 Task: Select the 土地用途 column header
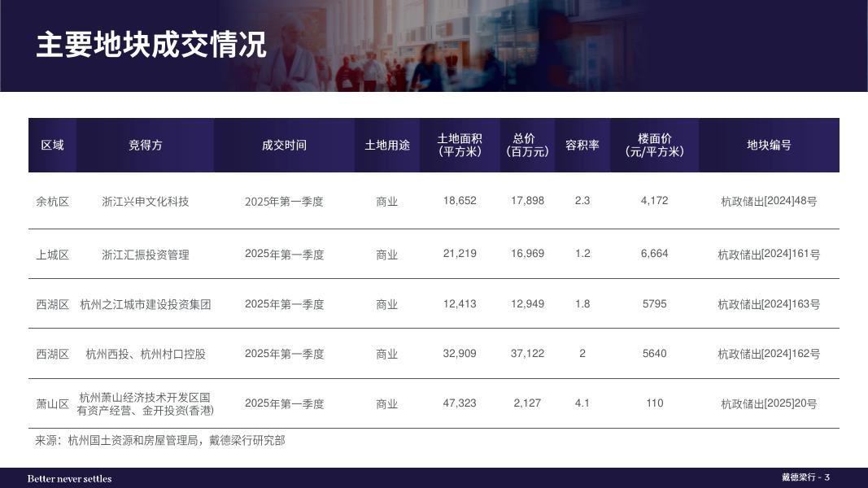[387, 145]
